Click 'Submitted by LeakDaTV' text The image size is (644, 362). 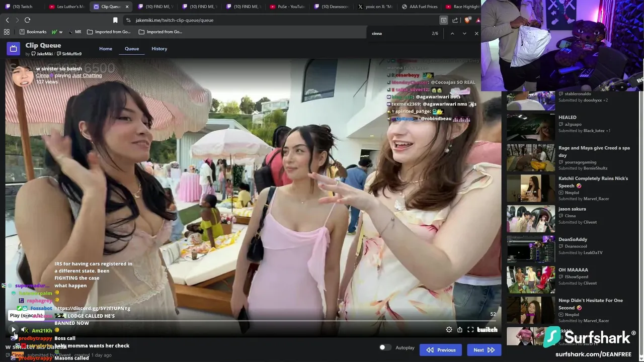click(581, 252)
